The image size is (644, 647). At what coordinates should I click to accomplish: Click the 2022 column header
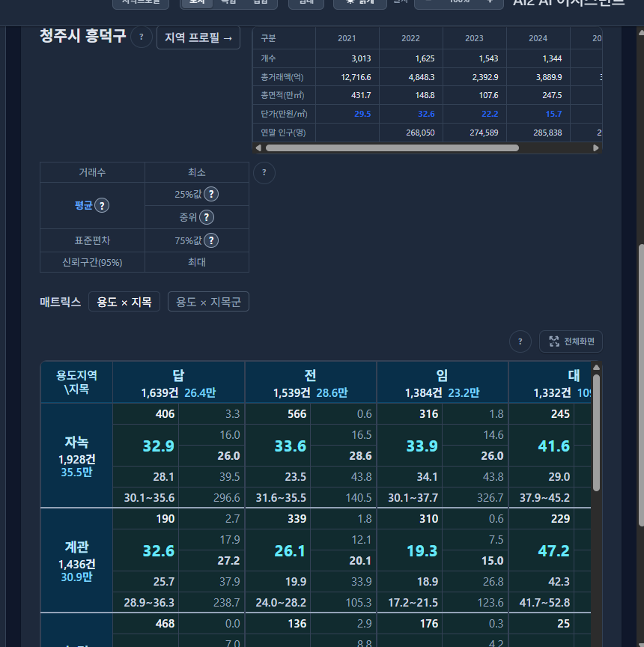tap(410, 38)
